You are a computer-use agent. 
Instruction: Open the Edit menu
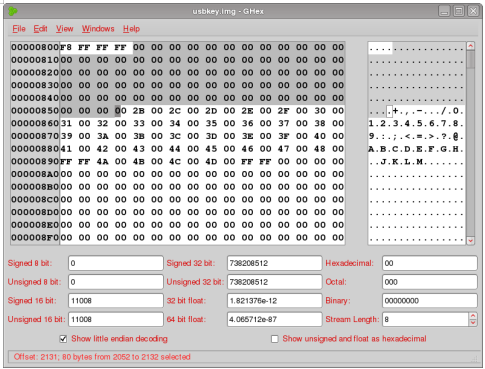(x=40, y=29)
